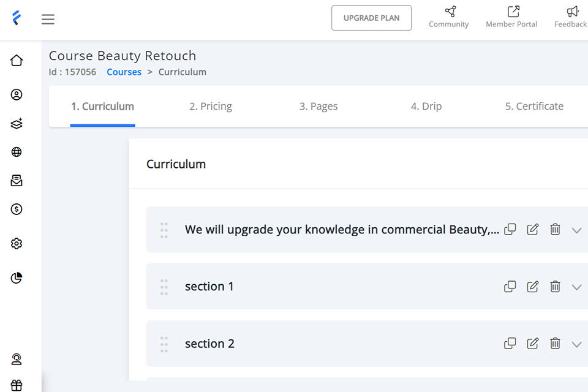Go to Home via the sidebar house icon
Viewport: 588px width, 392px height.
click(x=17, y=60)
